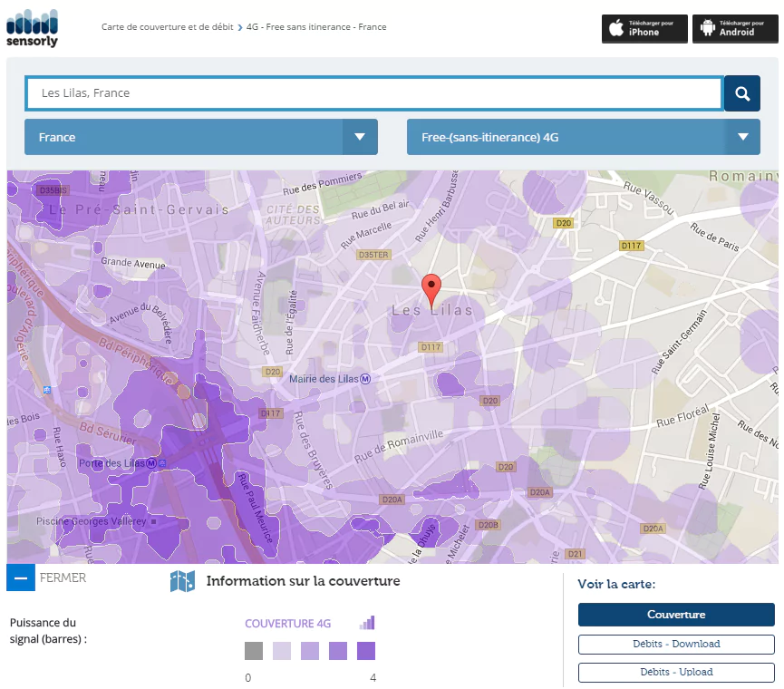
Task: Open the Carte de couverture et de débit breadcrumb
Action: [167, 27]
